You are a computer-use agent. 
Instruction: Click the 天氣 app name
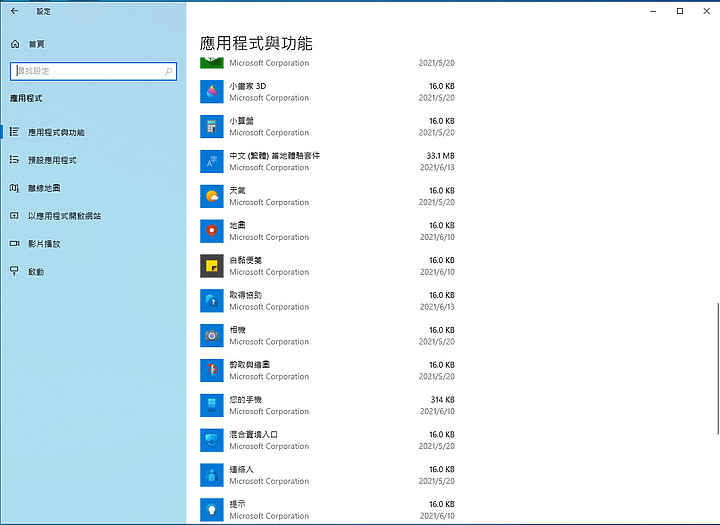(237, 191)
